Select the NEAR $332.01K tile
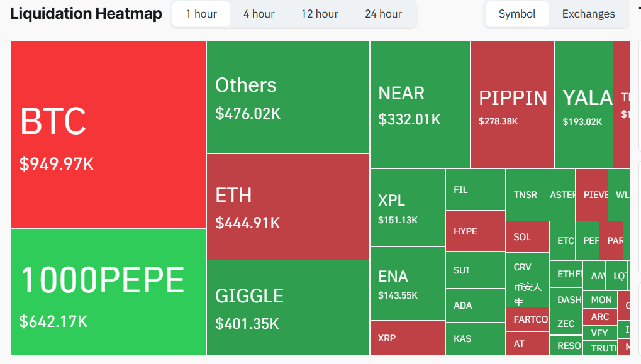 point(420,105)
